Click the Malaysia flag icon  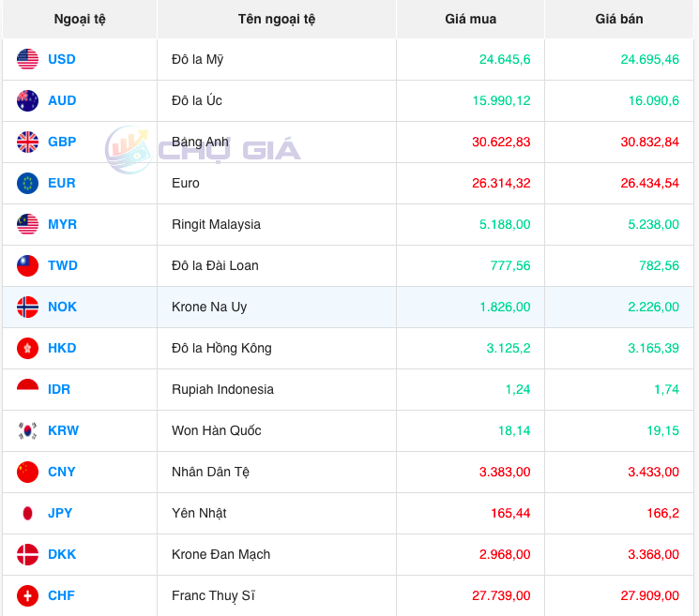(27, 224)
